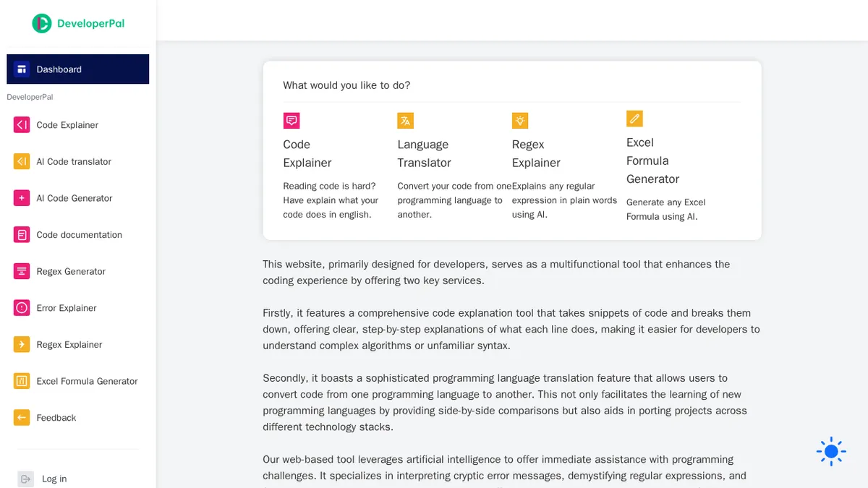
Task: Click the Regex Generator sidebar icon
Action: 21,271
